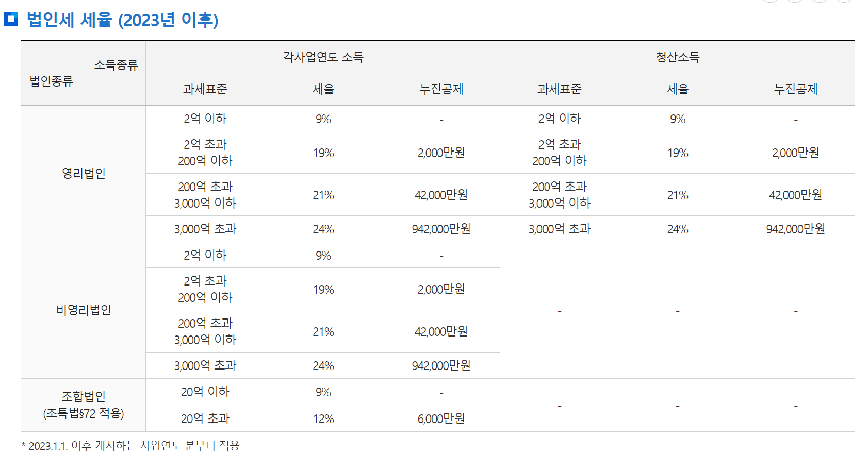The image size is (868, 453).
Task: Click the 12% tax rate cell
Action: pyautogui.click(x=323, y=418)
